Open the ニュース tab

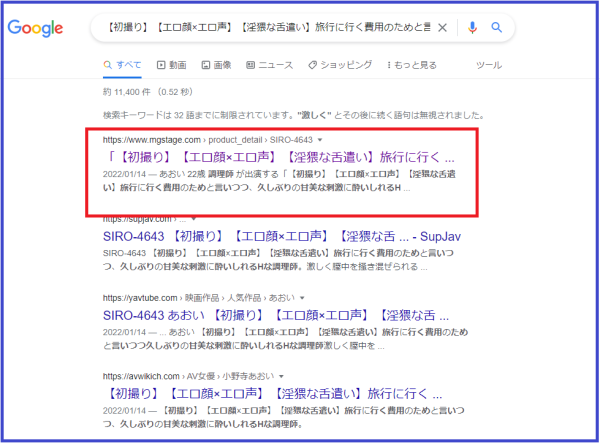click(x=269, y=65)
